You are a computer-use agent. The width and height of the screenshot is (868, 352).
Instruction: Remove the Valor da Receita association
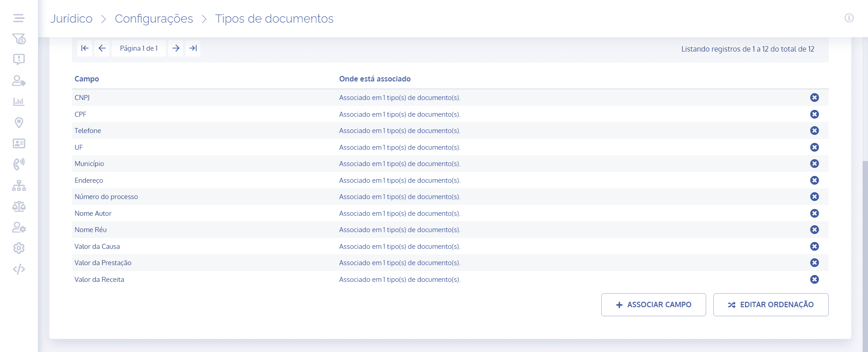pyautogui.click(x=815, y=279)
